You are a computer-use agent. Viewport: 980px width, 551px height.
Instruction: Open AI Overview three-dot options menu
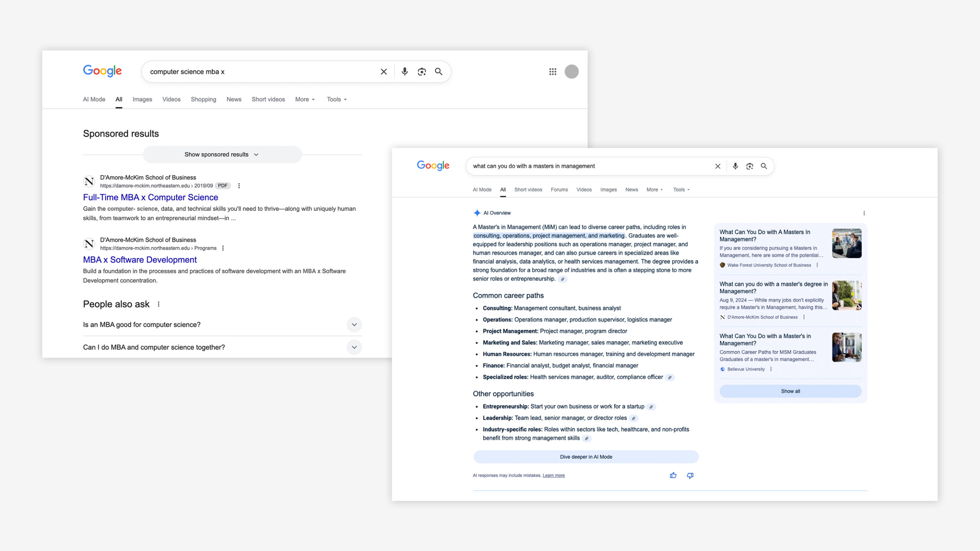(864, 213)
